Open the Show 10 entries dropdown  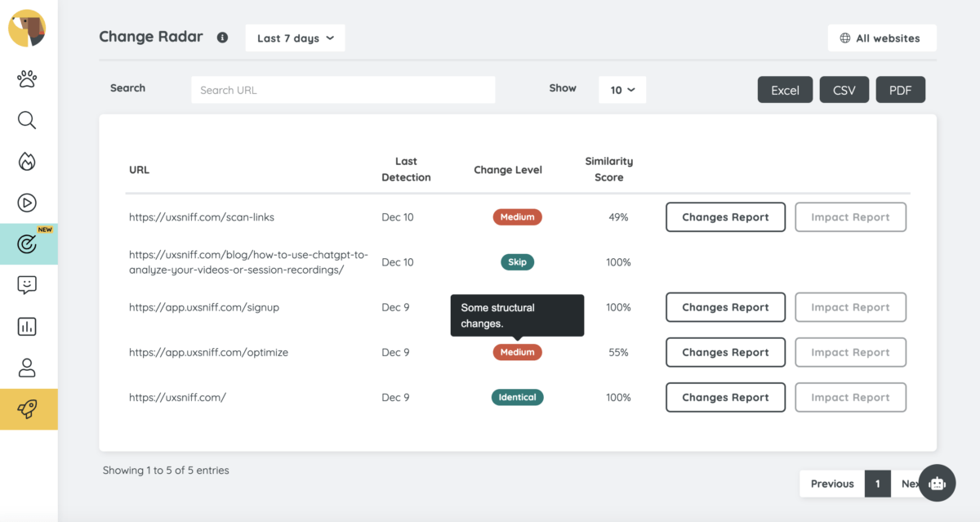click(622, 90)
